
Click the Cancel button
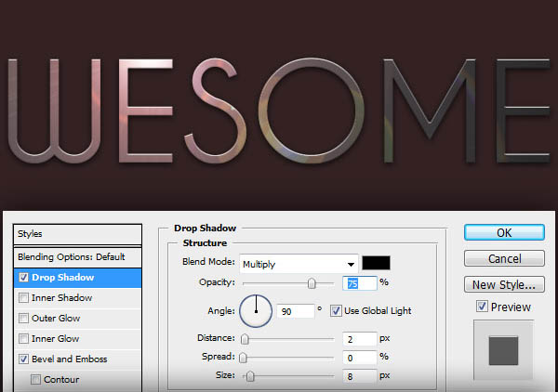pyautogui.click(x=504, y=258)
